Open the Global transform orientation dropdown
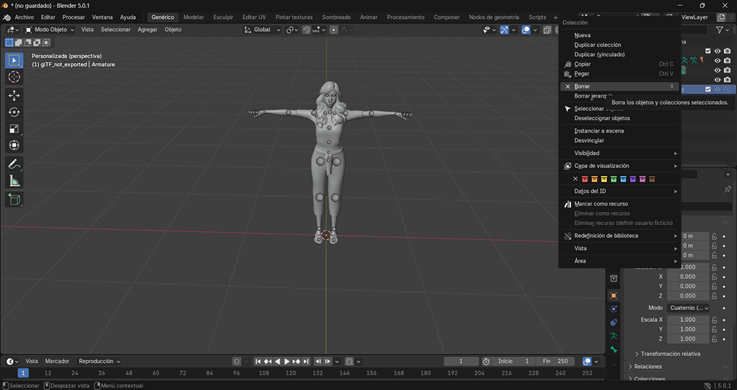737x390 pixels. coord(262,30)
